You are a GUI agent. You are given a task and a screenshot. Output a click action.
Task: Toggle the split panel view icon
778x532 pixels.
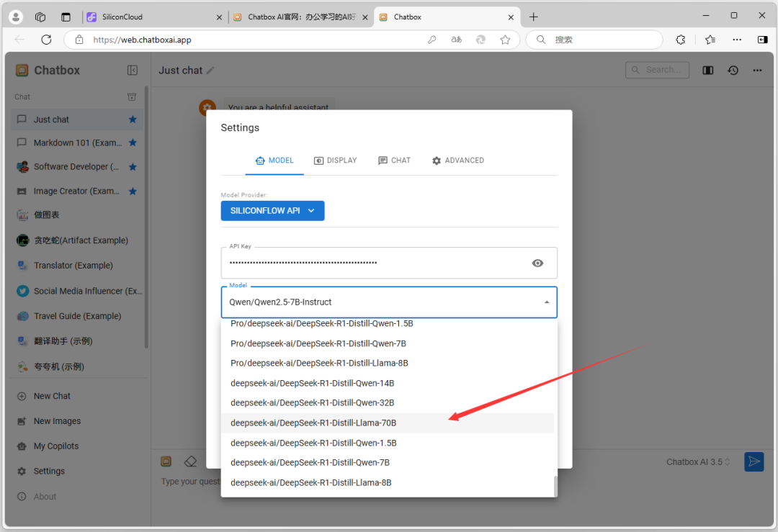click(708, 71)
